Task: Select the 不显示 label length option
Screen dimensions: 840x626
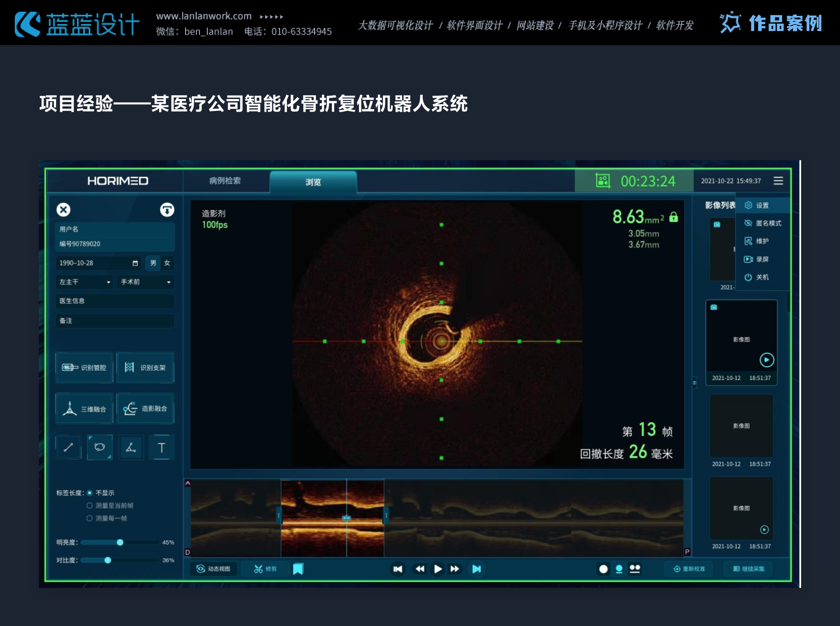Action: click(x=90, y=493)
